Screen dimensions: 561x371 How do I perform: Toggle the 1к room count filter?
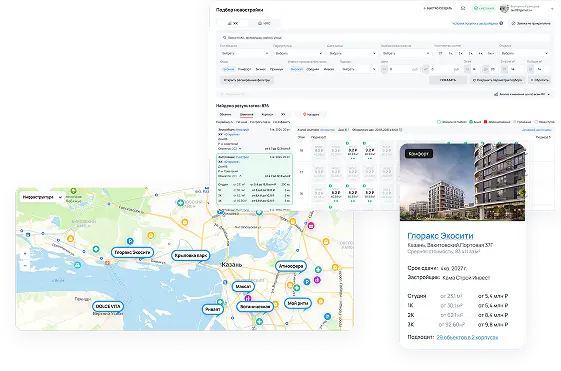coord(451,53)
